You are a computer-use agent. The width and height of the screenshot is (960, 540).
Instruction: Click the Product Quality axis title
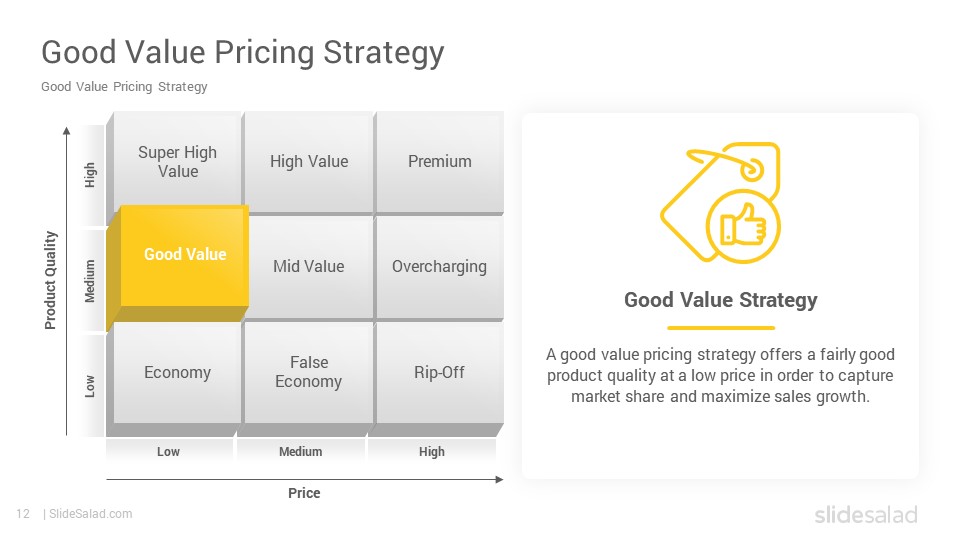click(x=50, y=280)
